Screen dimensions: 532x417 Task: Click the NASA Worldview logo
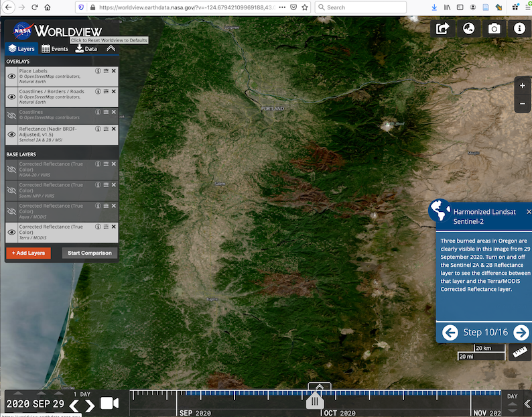tap(57, 31)
